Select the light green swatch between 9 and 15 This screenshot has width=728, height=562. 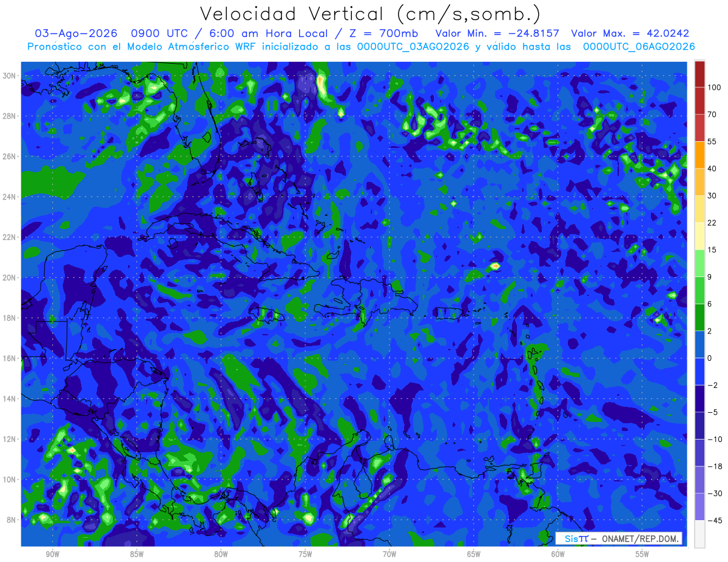[x=699, y=263]
